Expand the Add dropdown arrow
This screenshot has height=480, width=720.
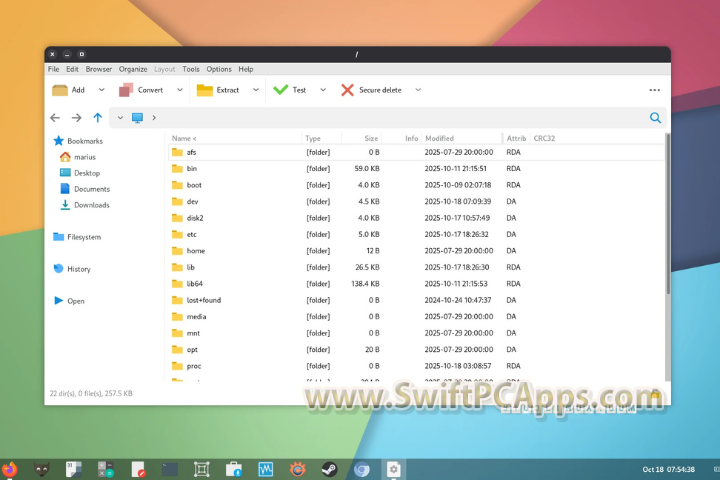[x=101, y=90]
